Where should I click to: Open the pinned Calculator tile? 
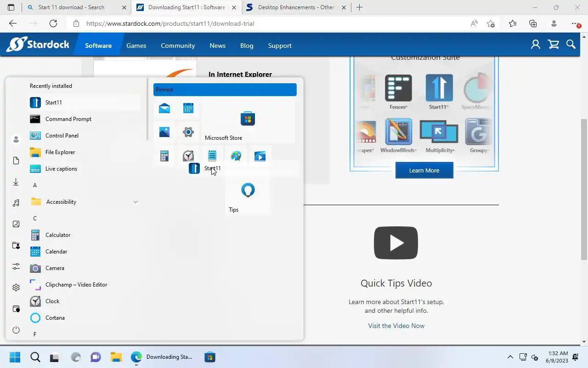pyautogui.click(x=164, y=156)
